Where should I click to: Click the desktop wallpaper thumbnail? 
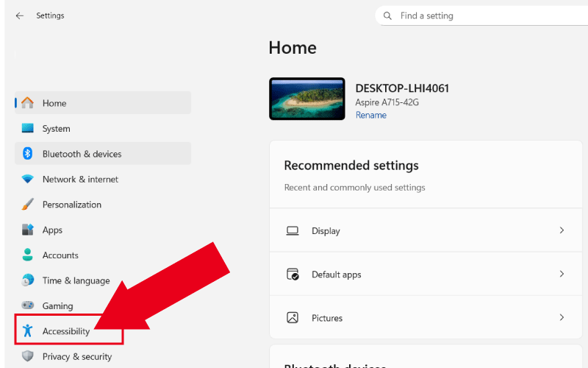tap(307, 99)
